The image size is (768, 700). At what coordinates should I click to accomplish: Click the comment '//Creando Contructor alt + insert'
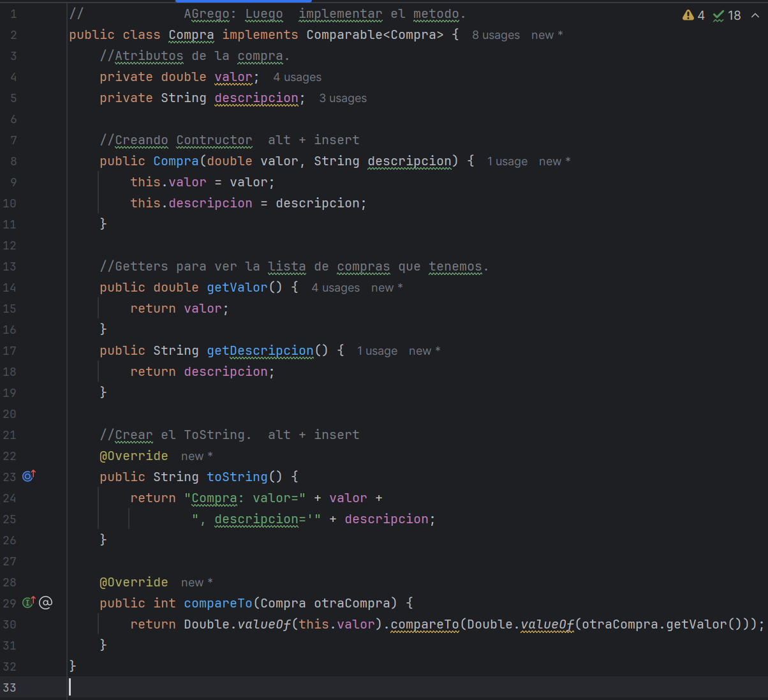point(230,140)
